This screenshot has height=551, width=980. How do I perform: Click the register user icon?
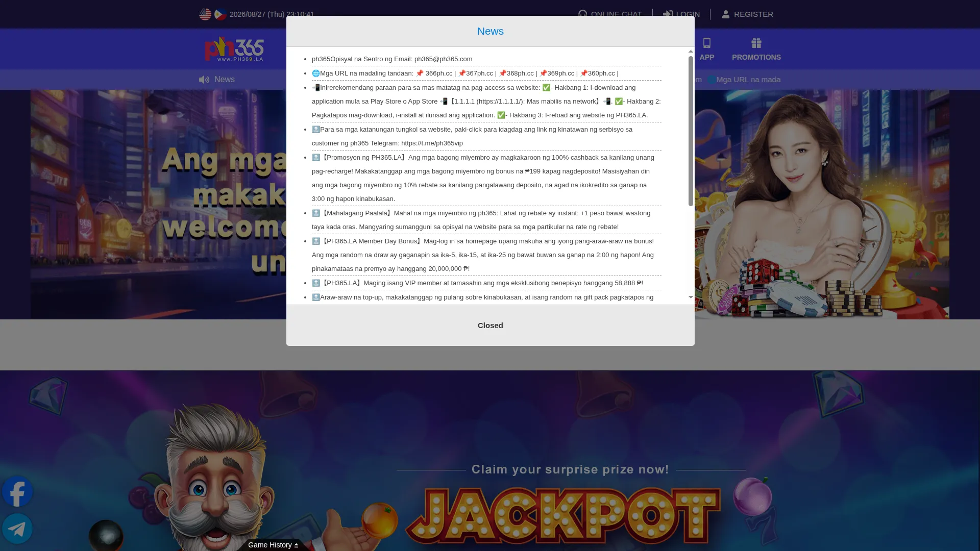click(x=726, y=14)
